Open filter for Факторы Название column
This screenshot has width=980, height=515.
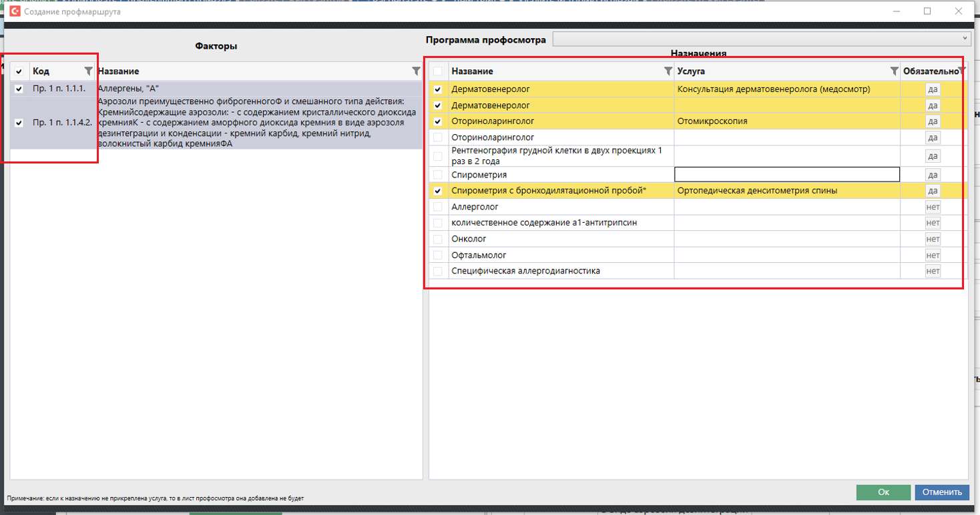coord(417,71)
